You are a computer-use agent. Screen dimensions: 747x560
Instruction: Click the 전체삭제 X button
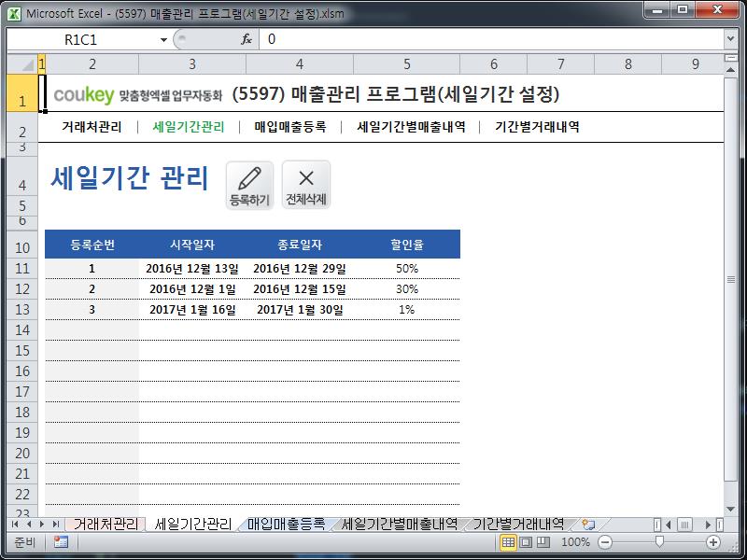pyautogui.click(x=306, y=185)
